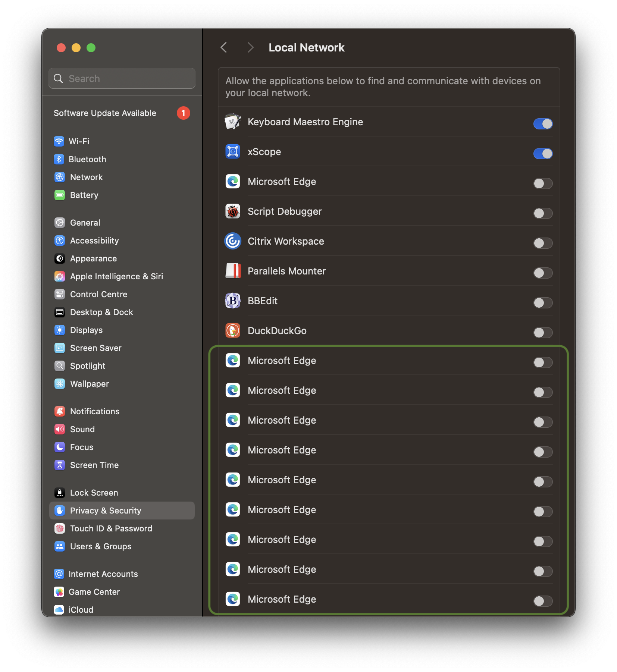Enable the Script Debugger toggle
This screenshot has height=672, width=617.
tap(543, 213)
